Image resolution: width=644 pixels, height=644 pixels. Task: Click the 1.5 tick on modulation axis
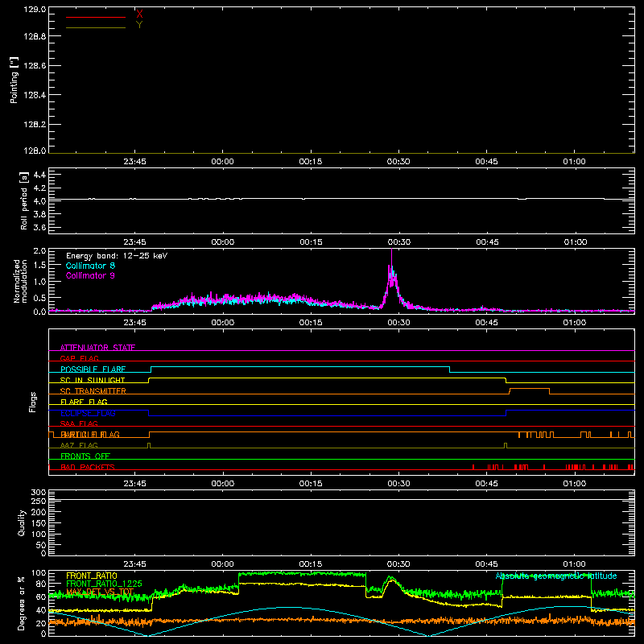[x=39, y=266]
